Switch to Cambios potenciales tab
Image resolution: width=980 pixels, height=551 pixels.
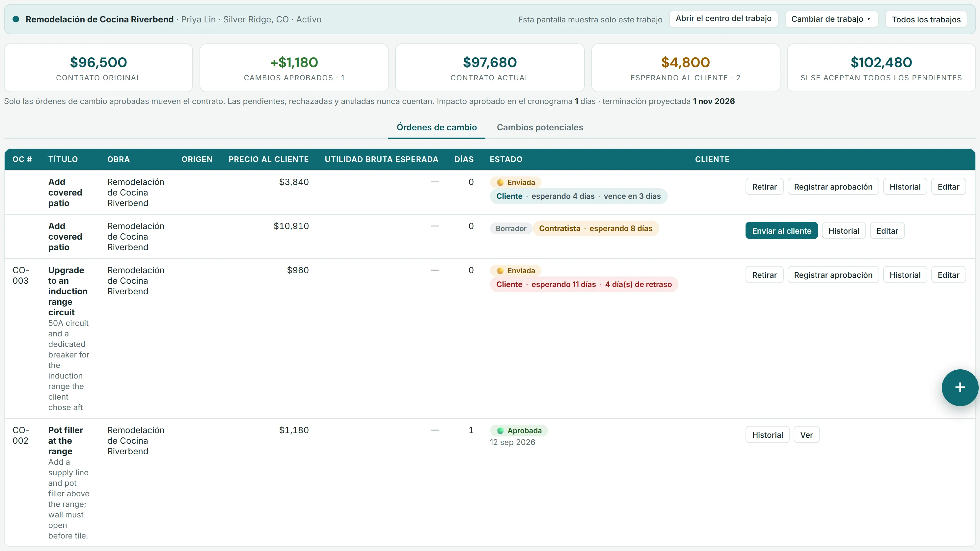(540, 127)
